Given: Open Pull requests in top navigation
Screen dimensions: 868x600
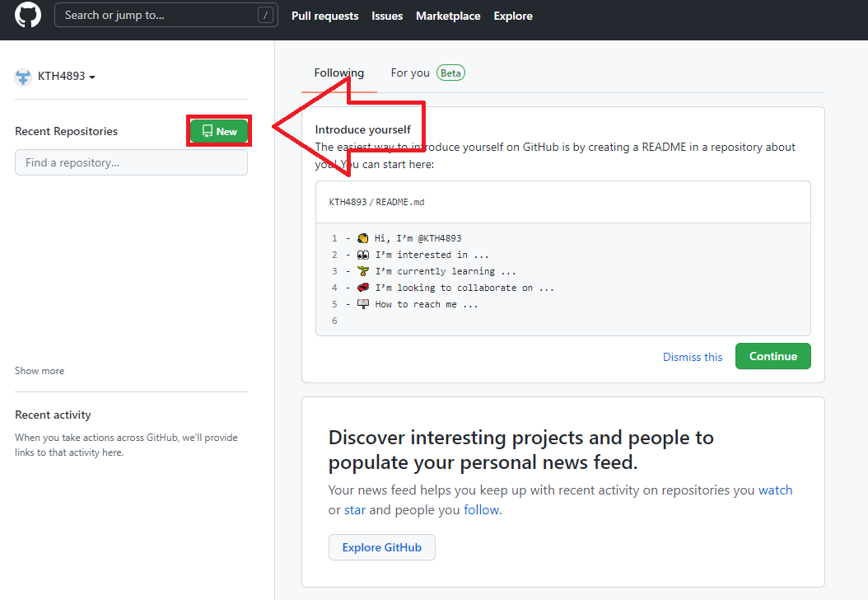Looking at the screenshot, I should click(325, 16).
